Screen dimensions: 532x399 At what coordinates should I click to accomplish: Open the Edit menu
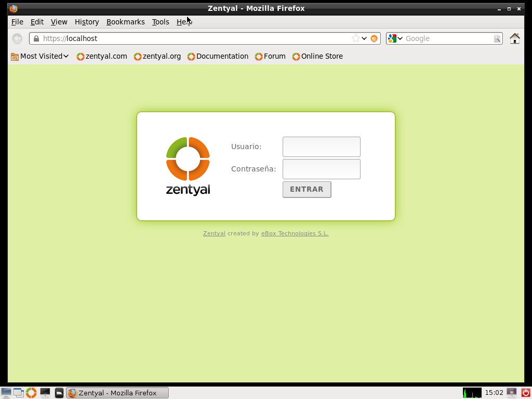(x=37, y=22)
